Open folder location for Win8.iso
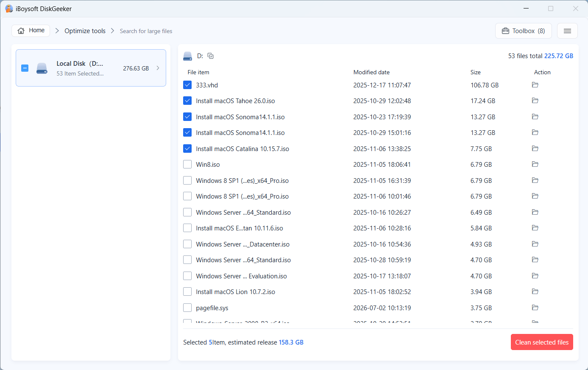This screenshot has width=588, height=370. point(535,164)
